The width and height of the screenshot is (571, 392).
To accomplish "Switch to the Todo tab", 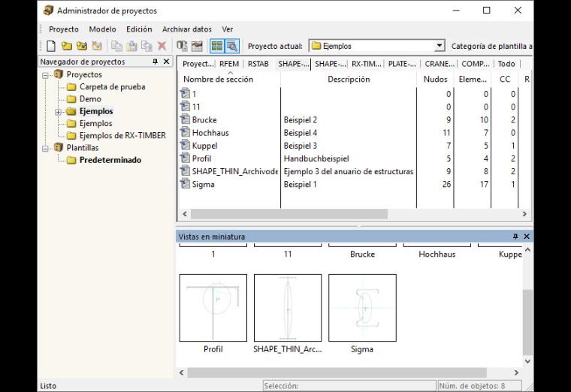I will [506, 64].
